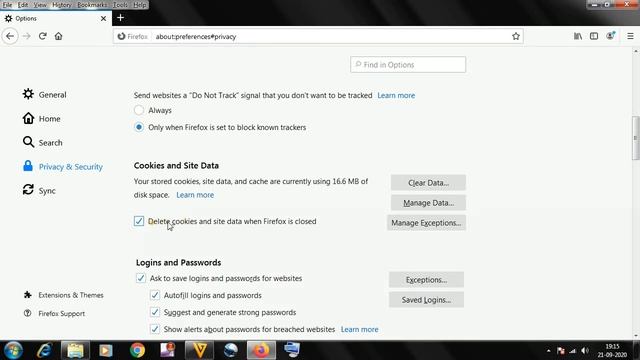Select the Sync category in sidebar
The image size is (640, 360).
pyautogui.click(x=39, y=191)
